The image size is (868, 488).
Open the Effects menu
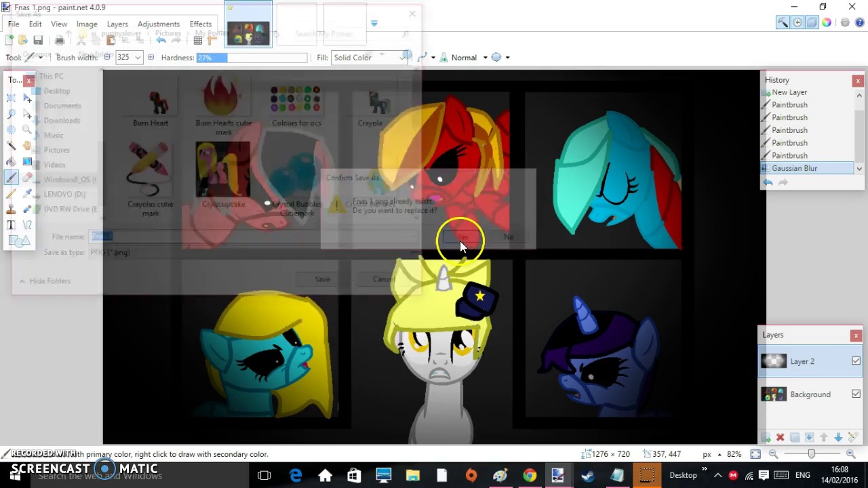click(201, 24)
